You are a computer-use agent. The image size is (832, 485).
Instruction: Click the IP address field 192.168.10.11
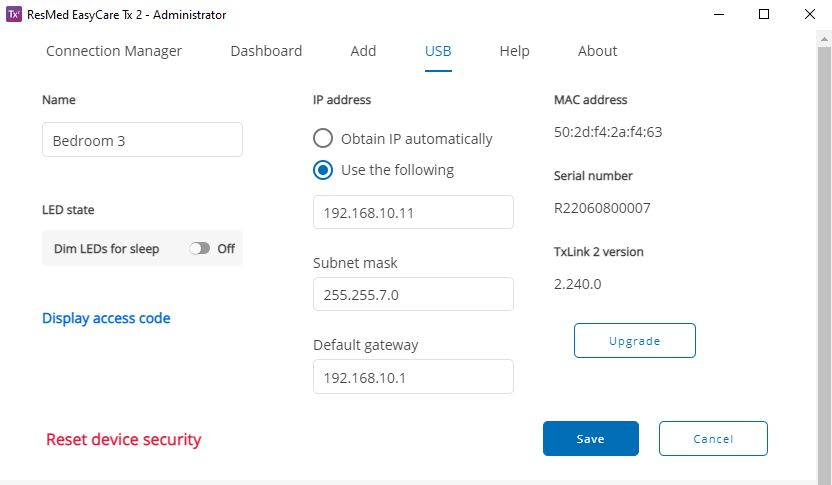click(413, 212)
